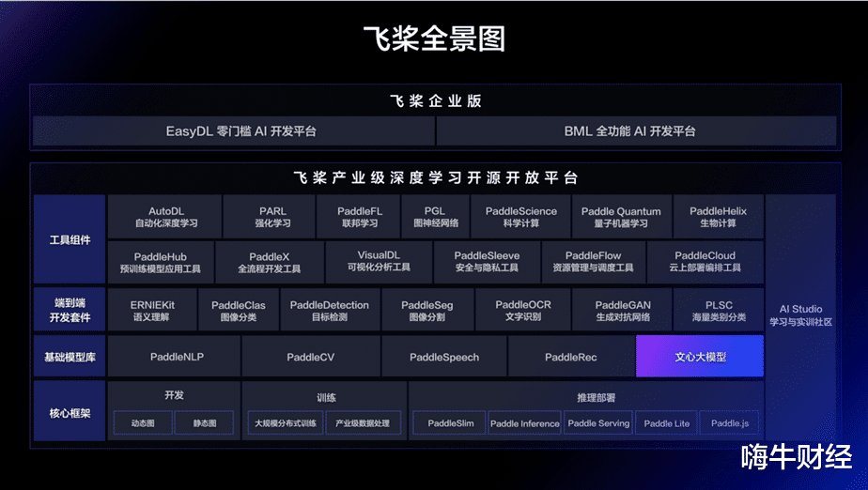Click the highlighted 文心大模型 box
Viewport: 868px width, 490px height.
tap(700, 356)
